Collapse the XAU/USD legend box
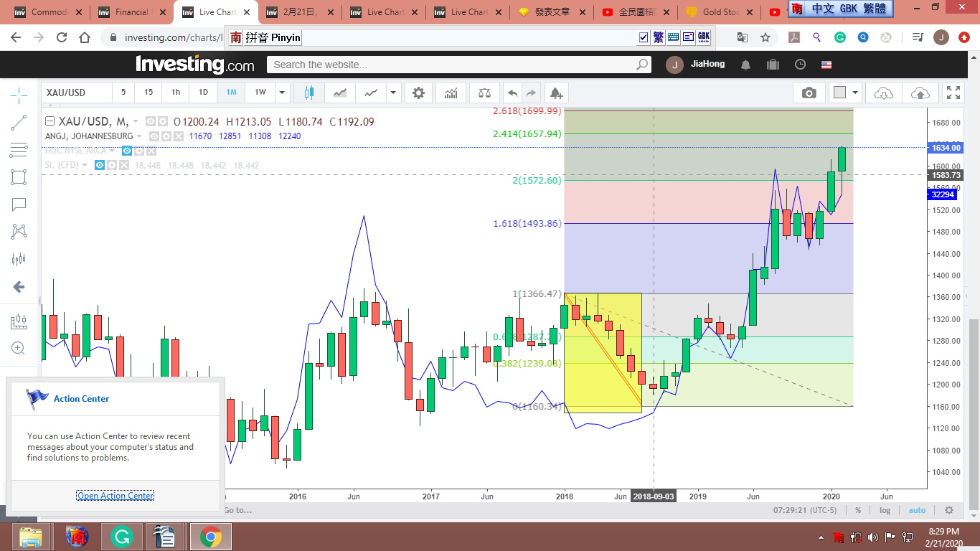The height and width of the screenshot is (551, 980). (x=50, y=121)
